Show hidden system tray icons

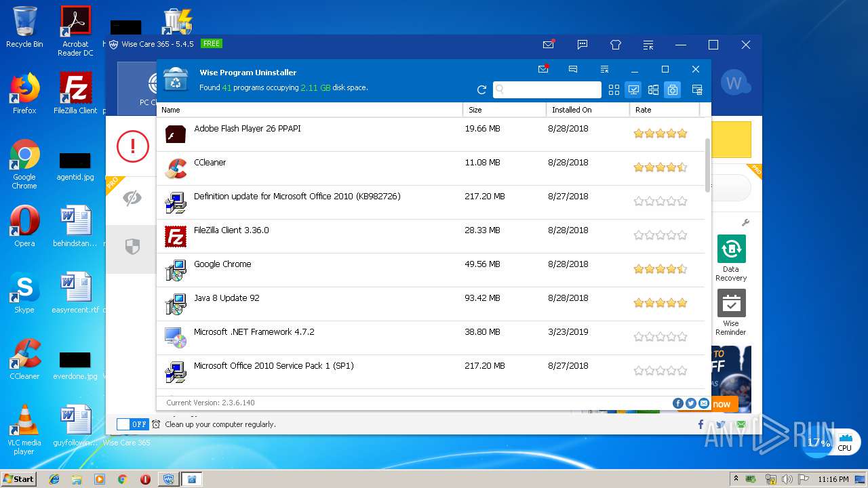click(736, 479)
